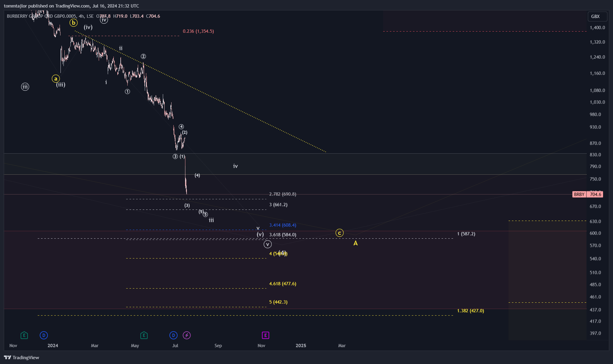Click the blue dividend D icon beside 2024

coord(44,335)
